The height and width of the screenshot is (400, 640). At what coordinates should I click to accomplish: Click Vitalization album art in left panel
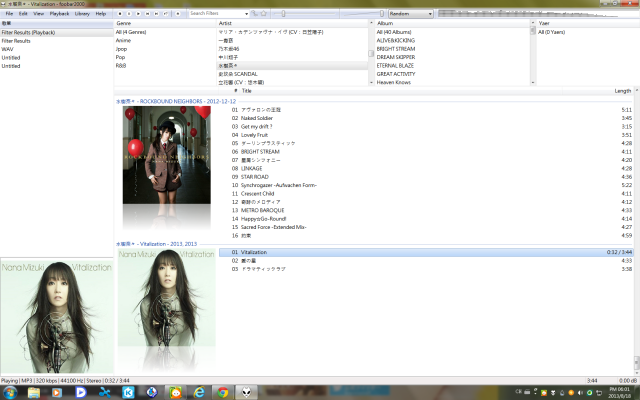57,316
